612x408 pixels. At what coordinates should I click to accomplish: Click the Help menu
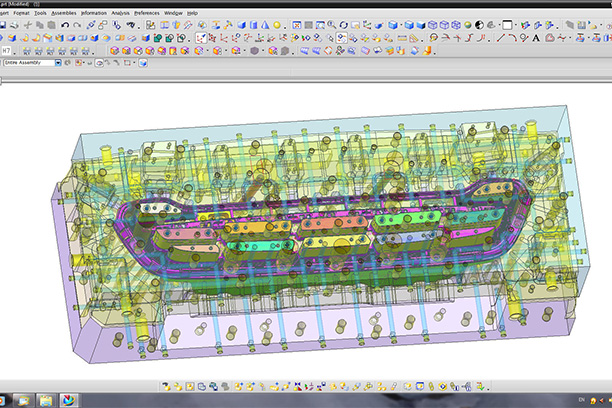tap(191, 13)
